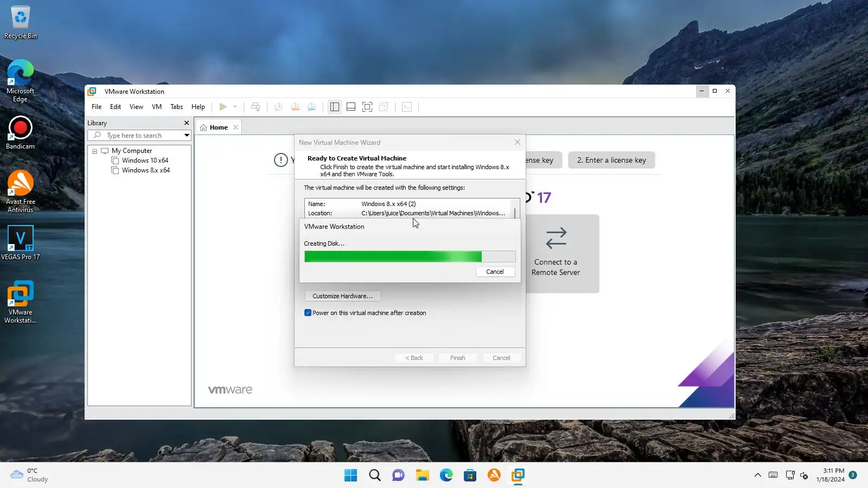Click the Library search field
The width and height of the screenshot is (868, 488).
coord(139,135)
